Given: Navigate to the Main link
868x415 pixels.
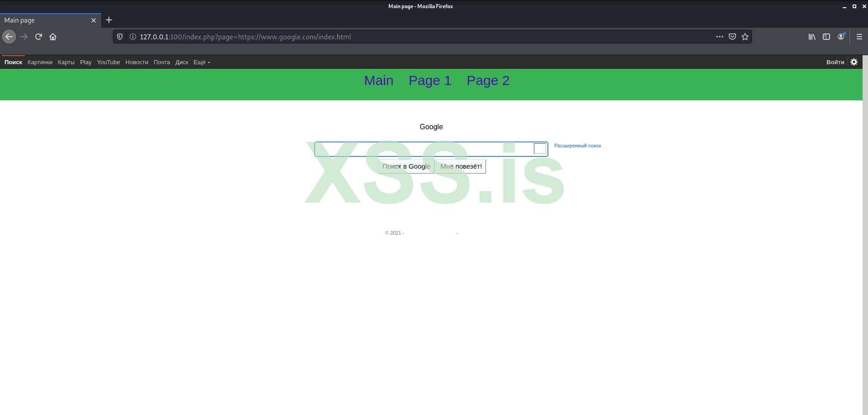Looking at the screenshot, I should 379,80.
